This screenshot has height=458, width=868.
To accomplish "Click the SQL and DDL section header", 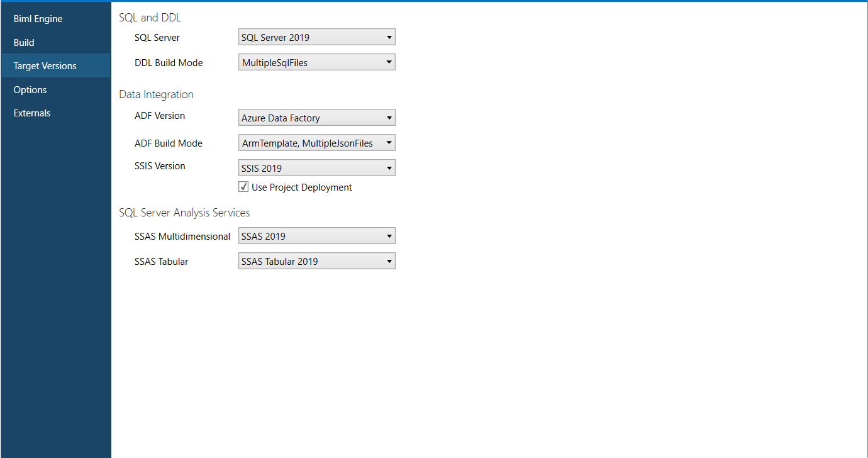I will [150, 17].
